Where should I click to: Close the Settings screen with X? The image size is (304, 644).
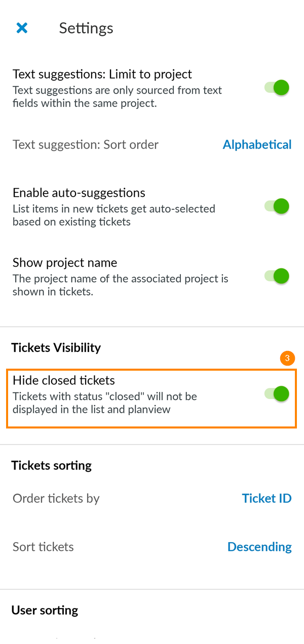(22, 28)
